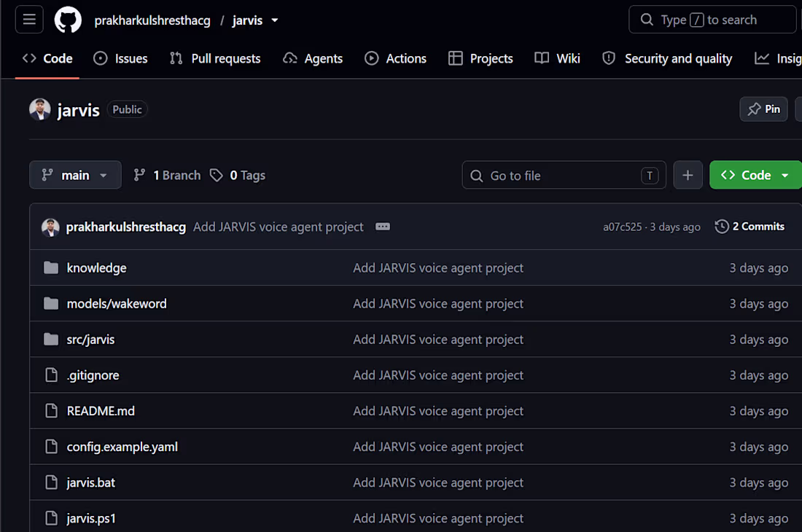802x532 pixels.
Task: Click the 3 days ago timestamp in the README.md row
Action: [758, 411]
